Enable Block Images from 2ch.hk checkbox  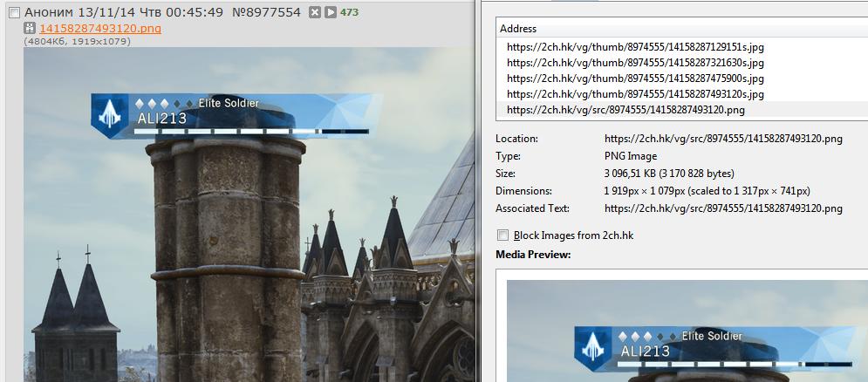pyautogui.click(x=502, y=235)
